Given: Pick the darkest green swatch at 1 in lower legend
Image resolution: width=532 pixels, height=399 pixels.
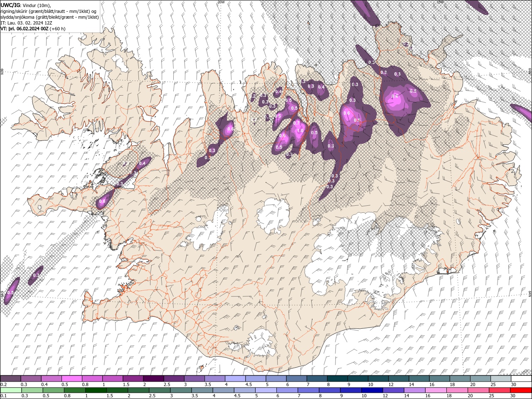Looking at the screenshot, I should click(x=96, y=390).
